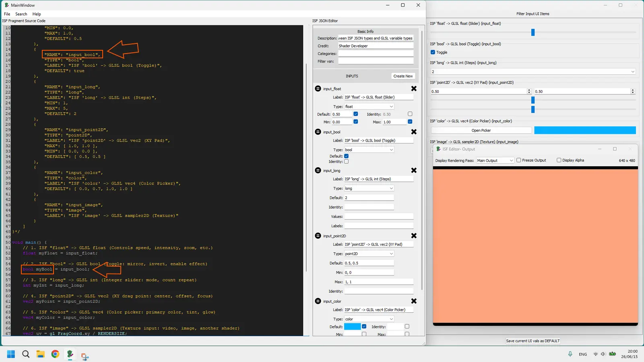Open the Help menu
The height and width of the screenshot is (362, 644).
pyautogui.click(x=37, y=14)
